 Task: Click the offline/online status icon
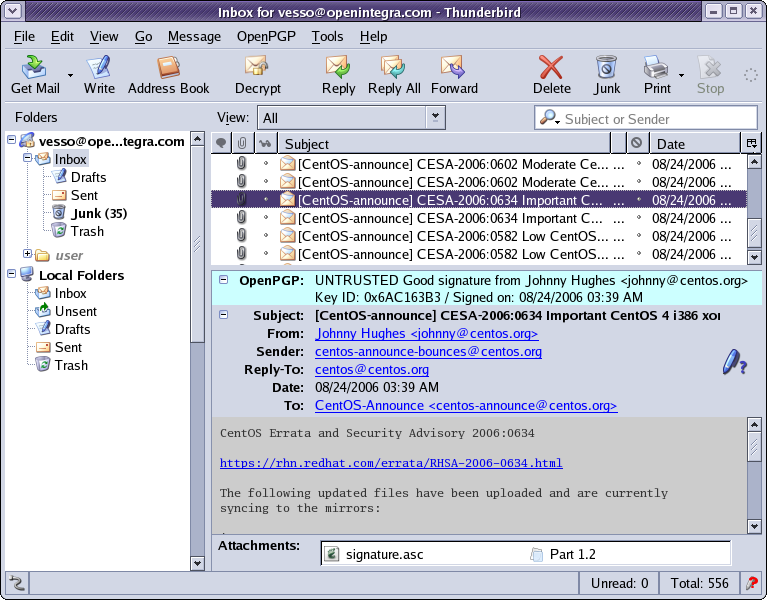click(x=17, y=583)
